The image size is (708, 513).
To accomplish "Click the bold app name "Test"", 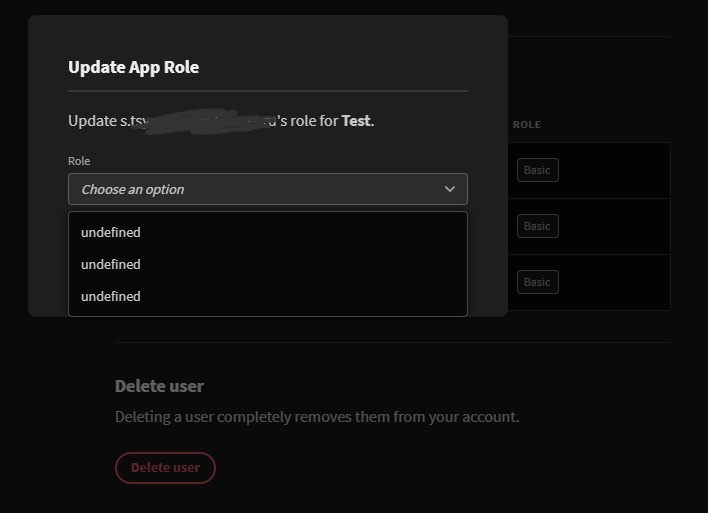I will tap(356, 121).
